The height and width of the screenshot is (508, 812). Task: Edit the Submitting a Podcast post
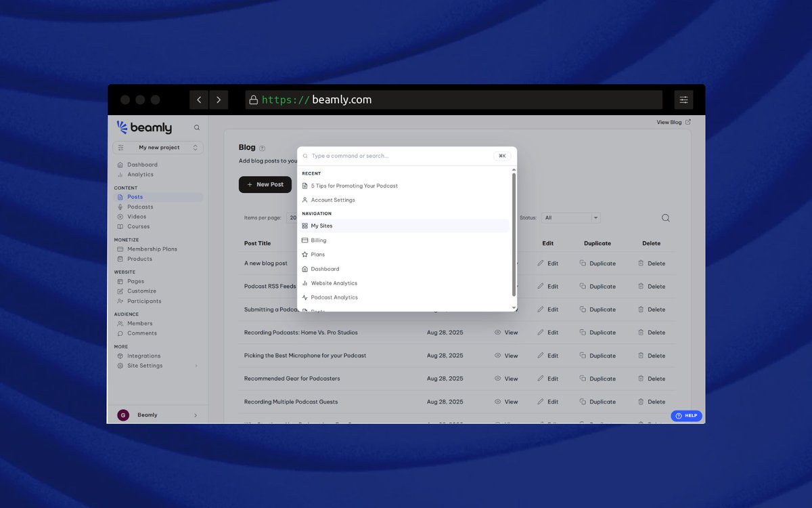click(x=548, y=310)
